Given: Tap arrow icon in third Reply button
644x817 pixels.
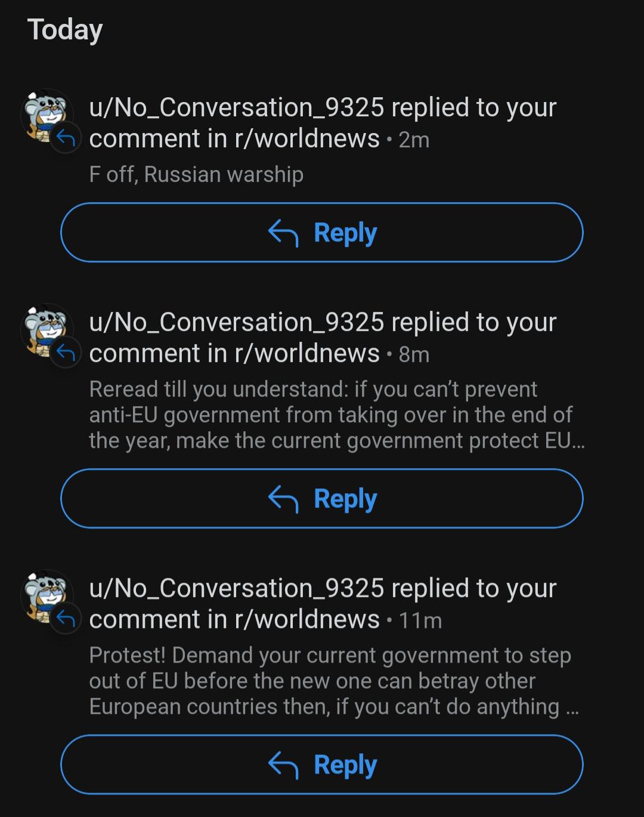Looking at the screenshot, I should pyautogui.click(x=283, y=765).
